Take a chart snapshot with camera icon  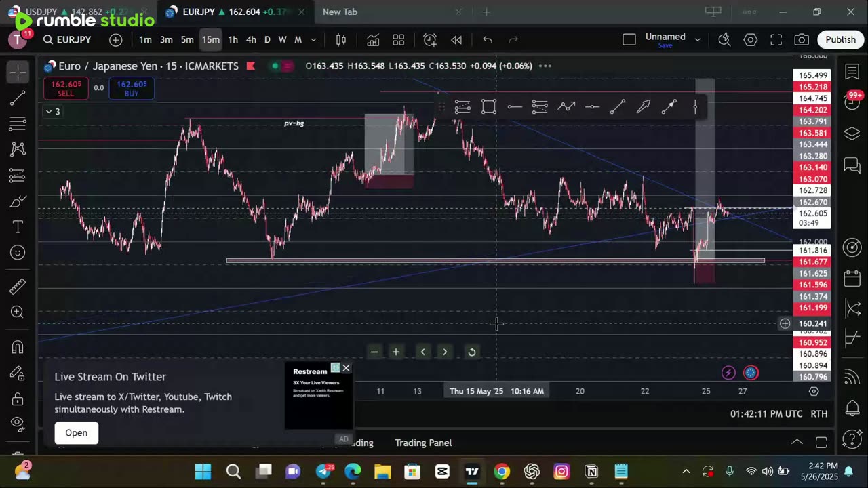[x=802, y=40]
